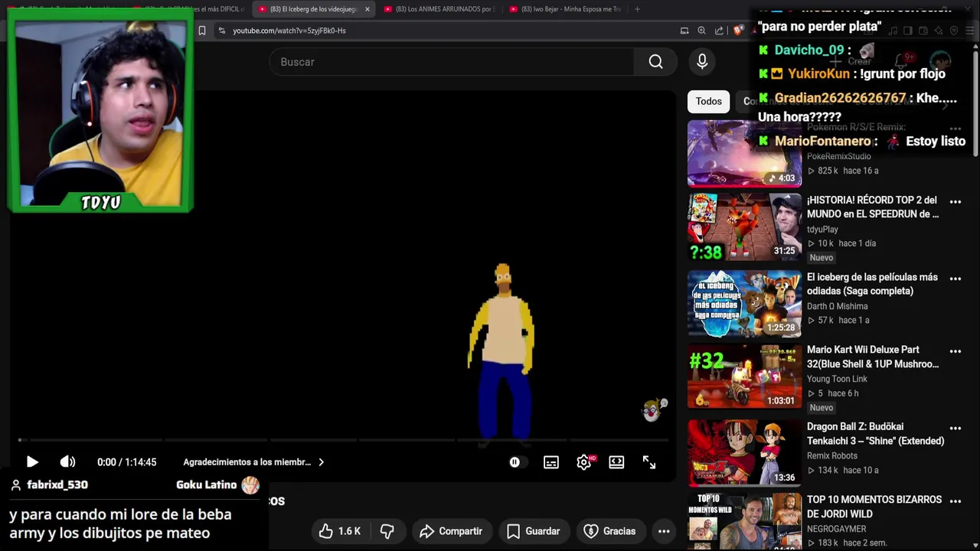Image resolution: width=980 pixels, height=551 pixels.
Task: Click share page icon in address bar
Action: (719, 31)
